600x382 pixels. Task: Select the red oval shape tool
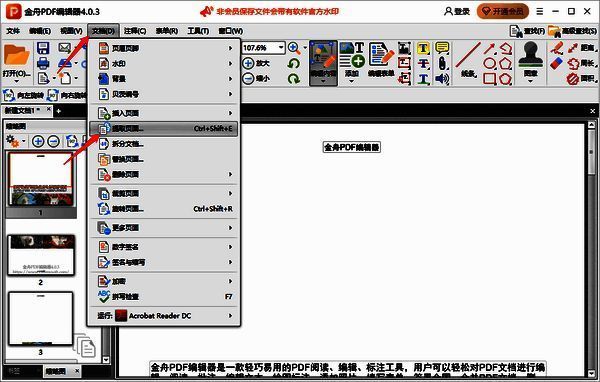pos(489,63)
